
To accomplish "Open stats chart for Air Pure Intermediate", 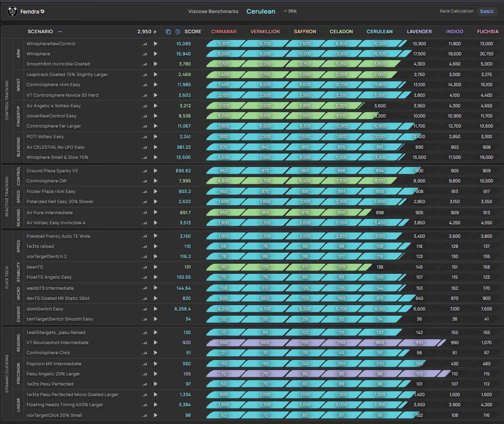I will [145, 213].
